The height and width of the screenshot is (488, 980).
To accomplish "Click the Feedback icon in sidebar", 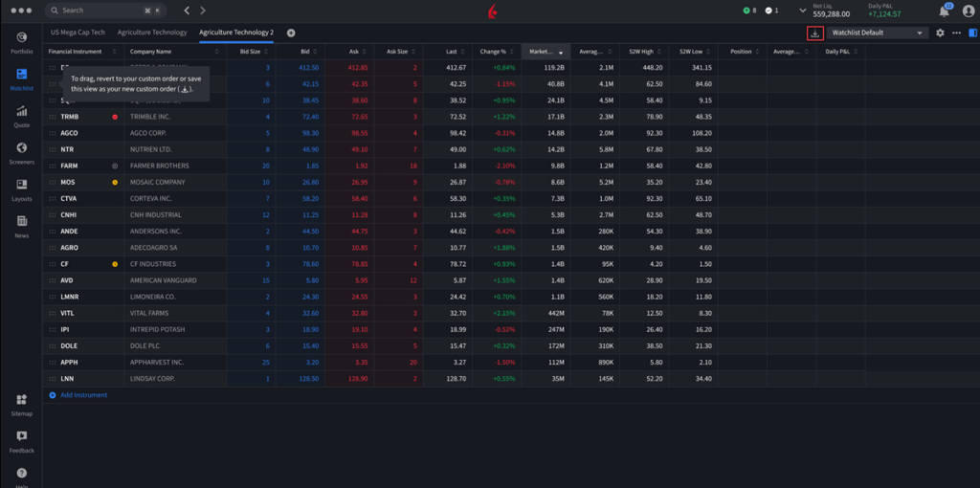I will [x=21, y=436].
